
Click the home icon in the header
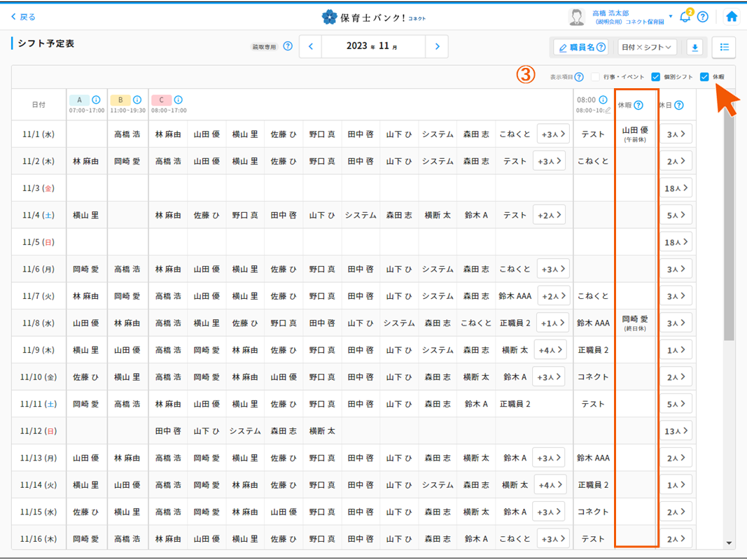click(731, 15)
